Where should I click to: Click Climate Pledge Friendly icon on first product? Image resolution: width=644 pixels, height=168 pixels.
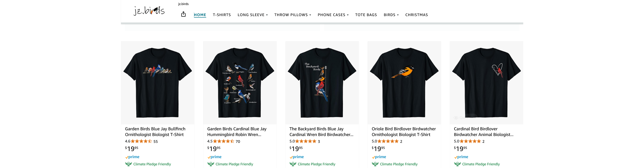click(x=128, y=164)
